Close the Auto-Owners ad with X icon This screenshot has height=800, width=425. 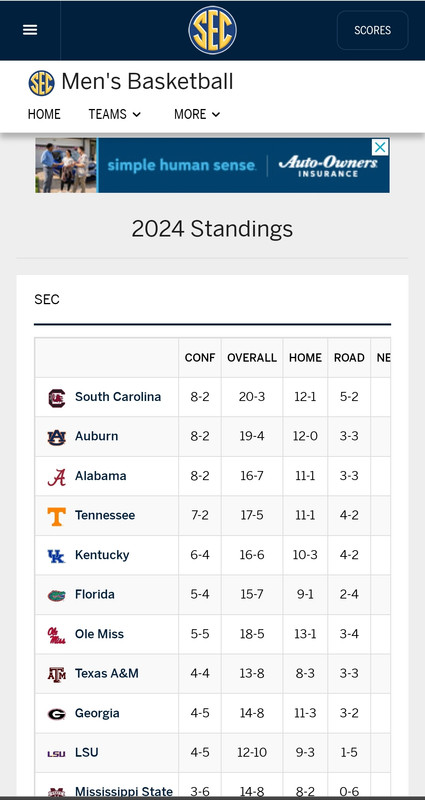point(380,147)
